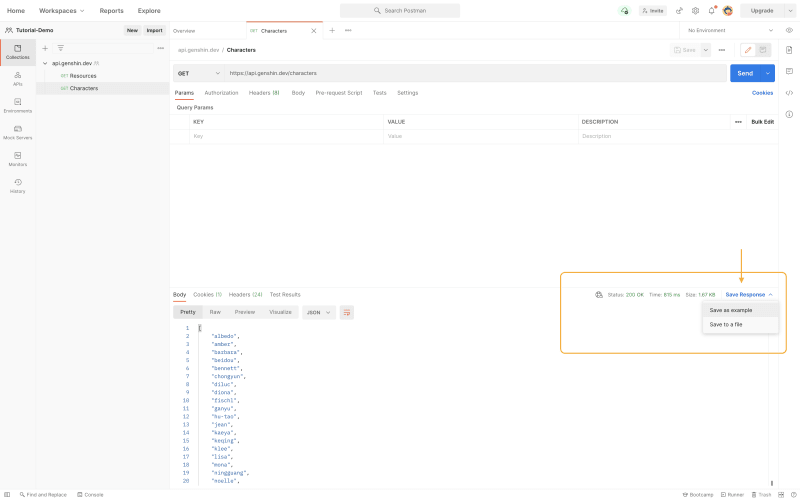
Task: Click the environment quick look eye icon
Action: tap(789, 31)
